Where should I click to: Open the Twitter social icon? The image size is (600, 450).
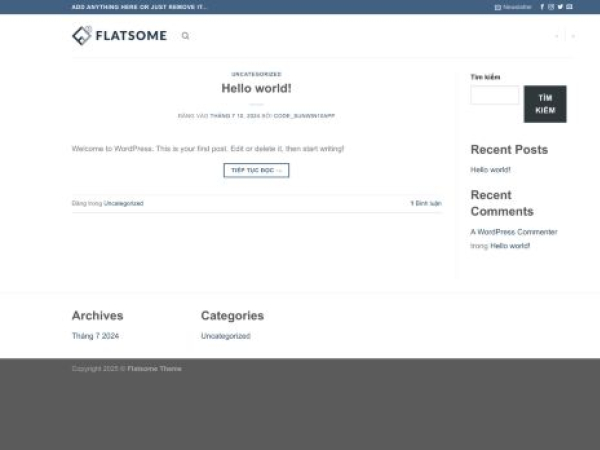560,7
